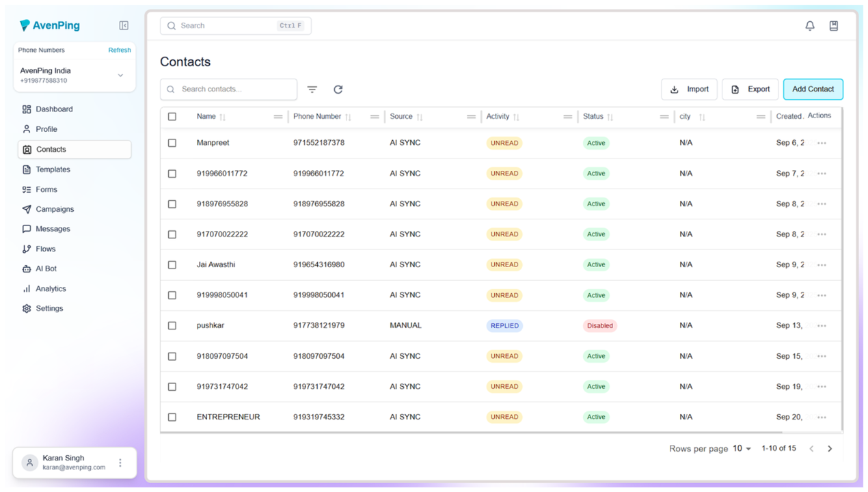
Task: Open the Status column menu handle
Action: tap(664, 117)
